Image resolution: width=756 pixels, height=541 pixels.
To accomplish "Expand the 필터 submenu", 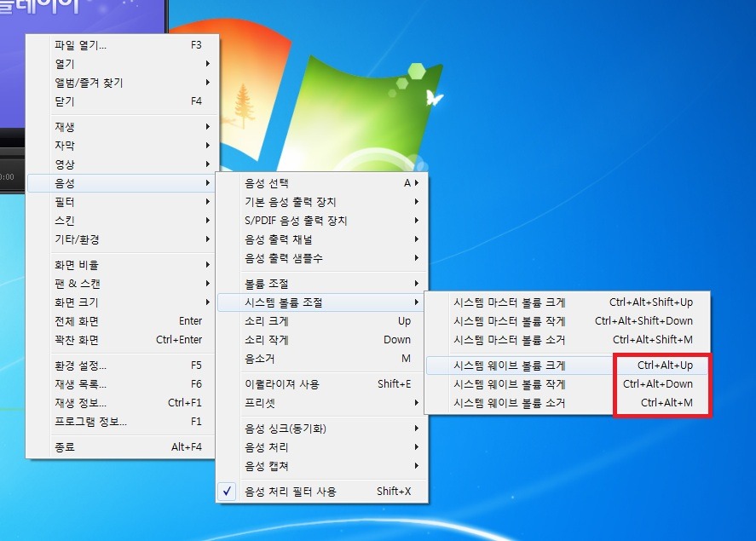I will (121, 202).
